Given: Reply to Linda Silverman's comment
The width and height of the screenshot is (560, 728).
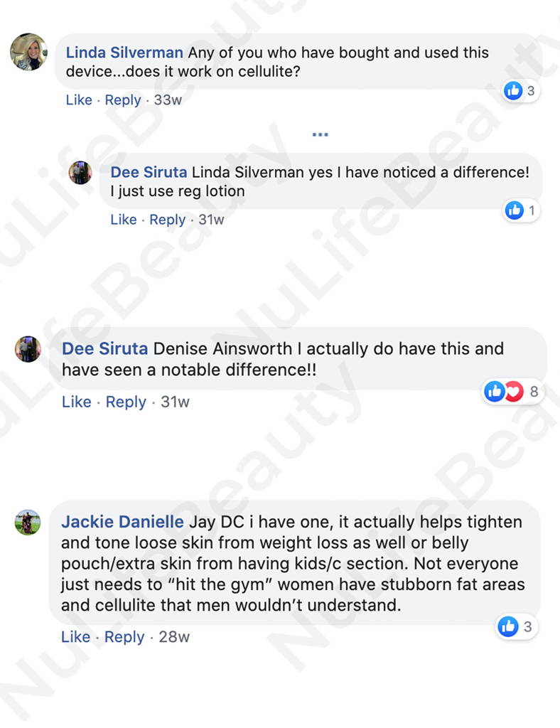Looking at the screenshot, I should pyautogui.click(x=123, y=100).
